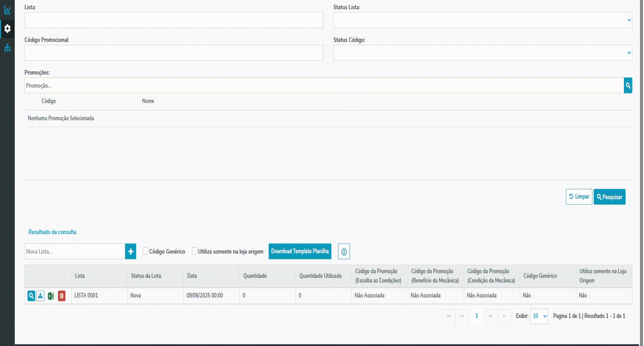Click Nenhuma Promoção Selecionada text
The height and width of the screenshot is (346, 644).
(61, 118)
